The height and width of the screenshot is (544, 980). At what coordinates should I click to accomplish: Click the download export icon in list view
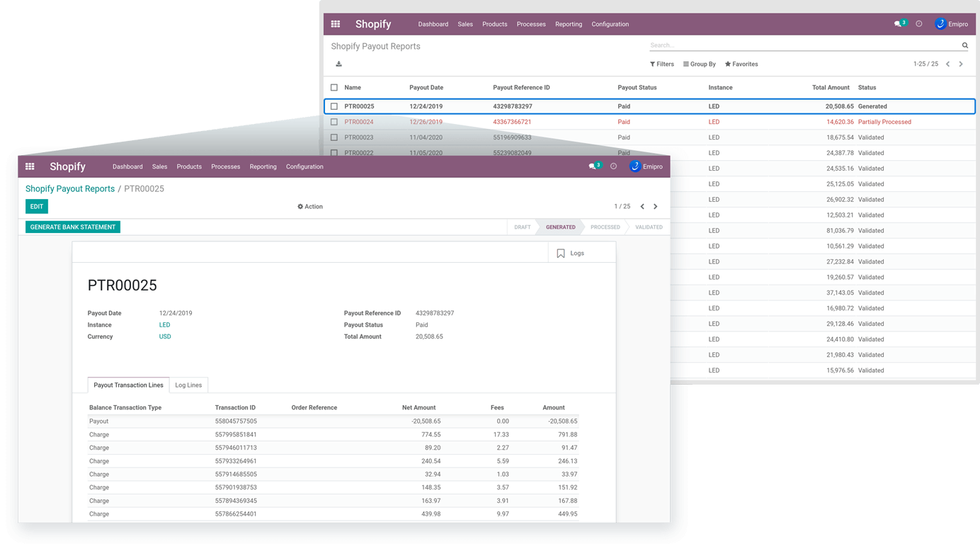point(338,64)
